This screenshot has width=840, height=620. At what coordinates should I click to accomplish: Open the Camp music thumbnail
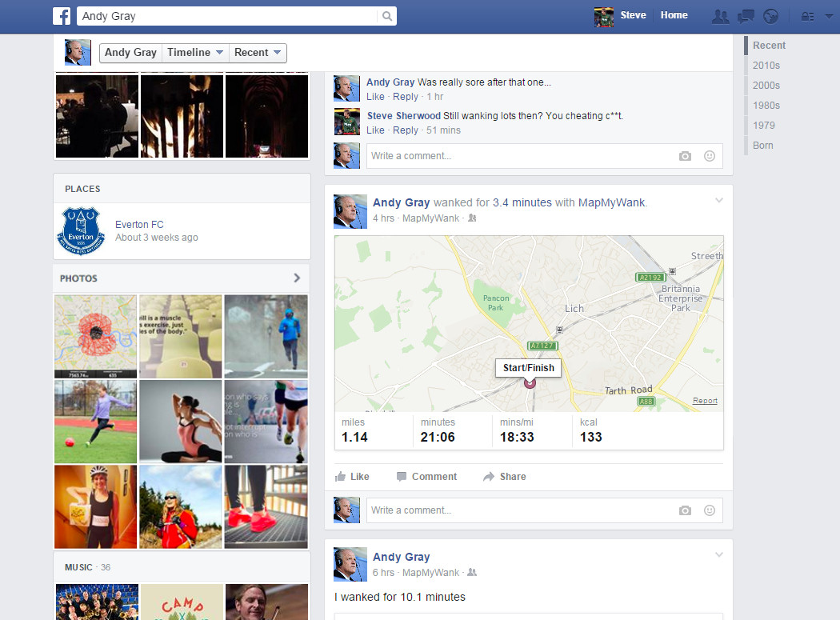pos(182,602)
